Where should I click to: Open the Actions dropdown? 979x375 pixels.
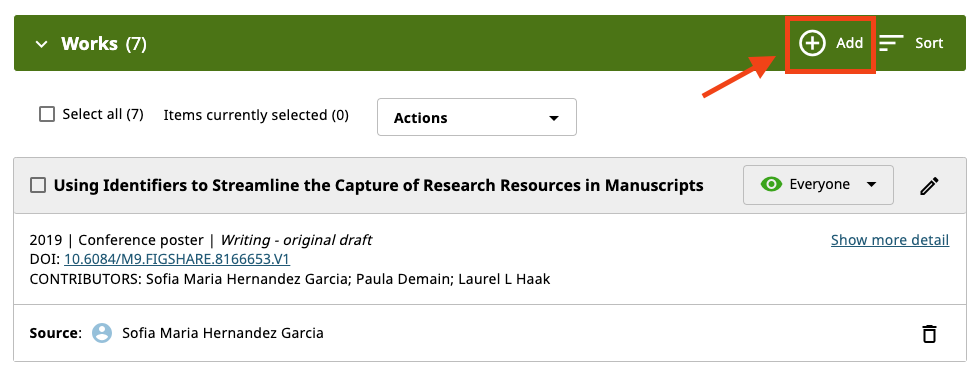(x=476, y=117)
